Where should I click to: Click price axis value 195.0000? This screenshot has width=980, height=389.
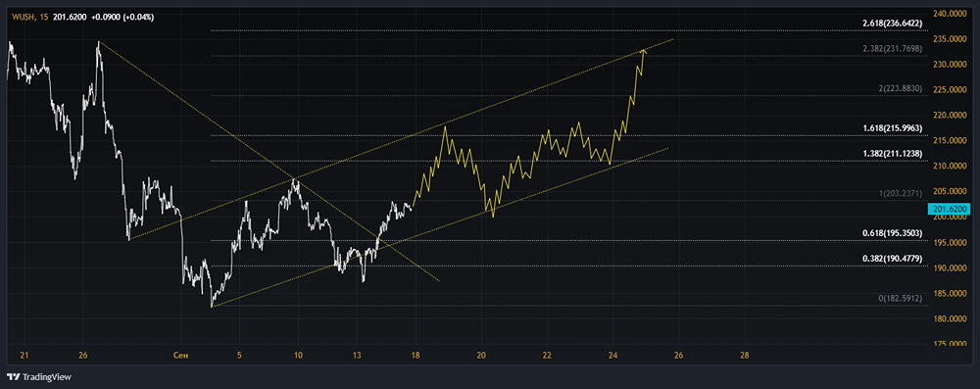pos(951,242)
